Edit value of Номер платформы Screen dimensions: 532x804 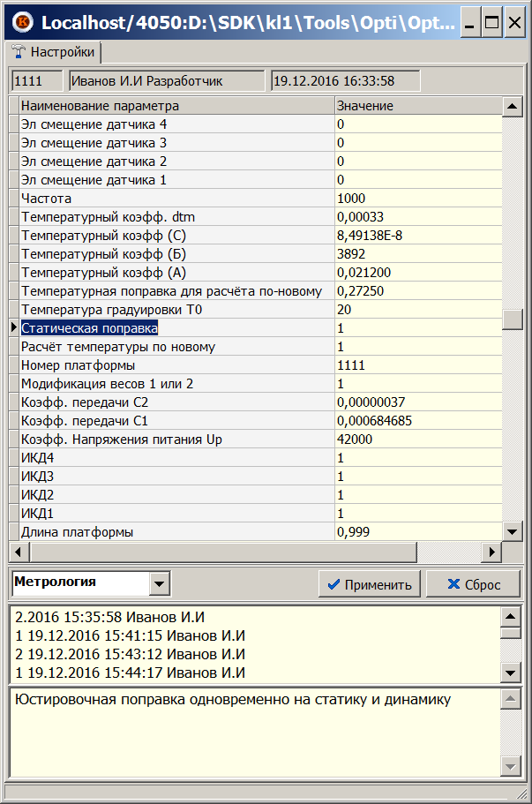[x=416, y=365]
